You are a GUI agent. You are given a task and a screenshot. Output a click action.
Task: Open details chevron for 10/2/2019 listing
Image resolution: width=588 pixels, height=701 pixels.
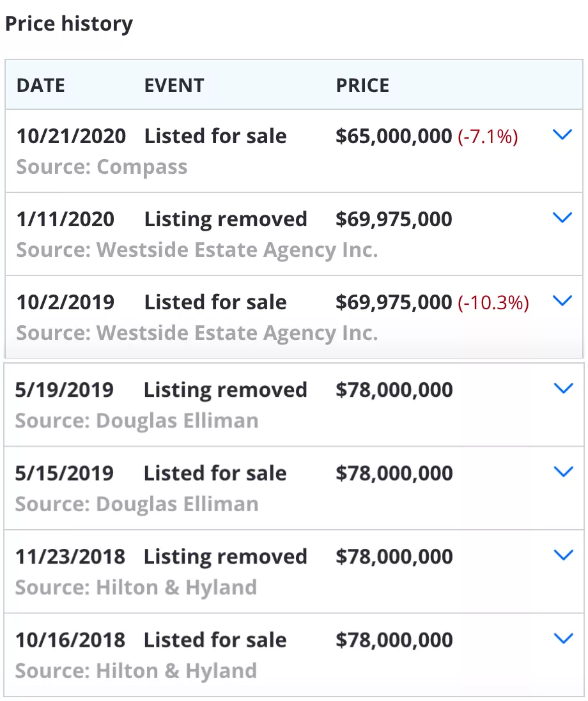[x=562, y=301]
